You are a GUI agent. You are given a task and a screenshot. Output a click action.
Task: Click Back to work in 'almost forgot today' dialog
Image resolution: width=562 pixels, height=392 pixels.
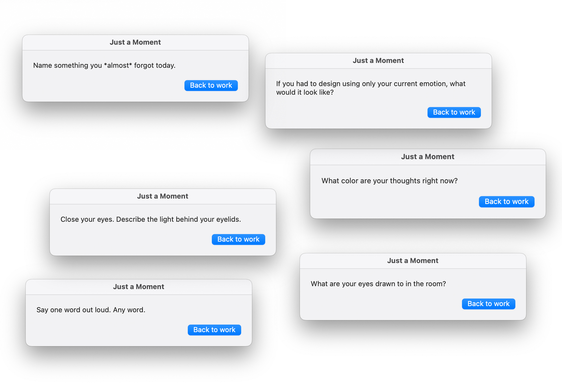pyautogui.click(x=211, y=85)
